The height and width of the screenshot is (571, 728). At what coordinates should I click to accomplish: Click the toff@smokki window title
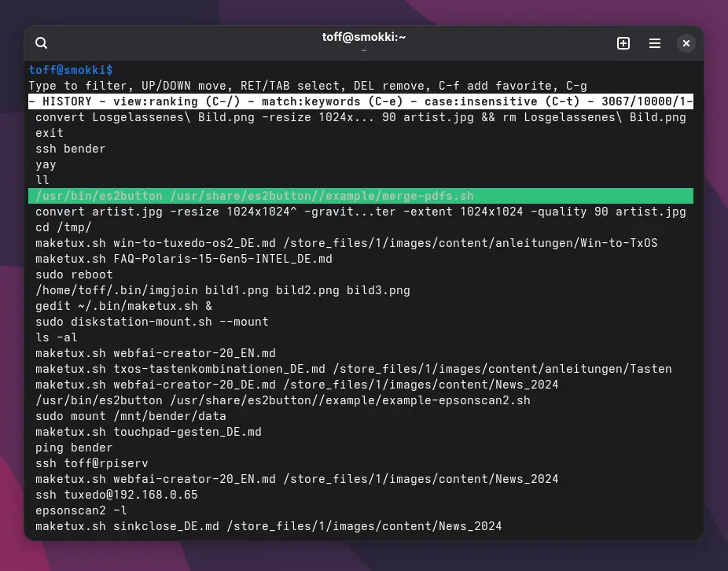coord(363,37)
